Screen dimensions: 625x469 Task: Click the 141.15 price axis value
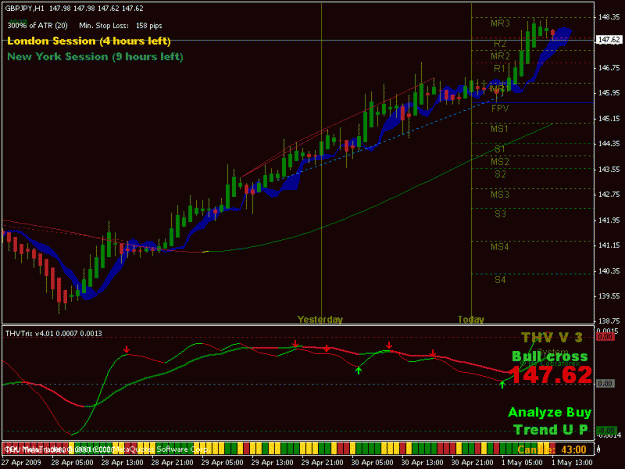(609, 245)
